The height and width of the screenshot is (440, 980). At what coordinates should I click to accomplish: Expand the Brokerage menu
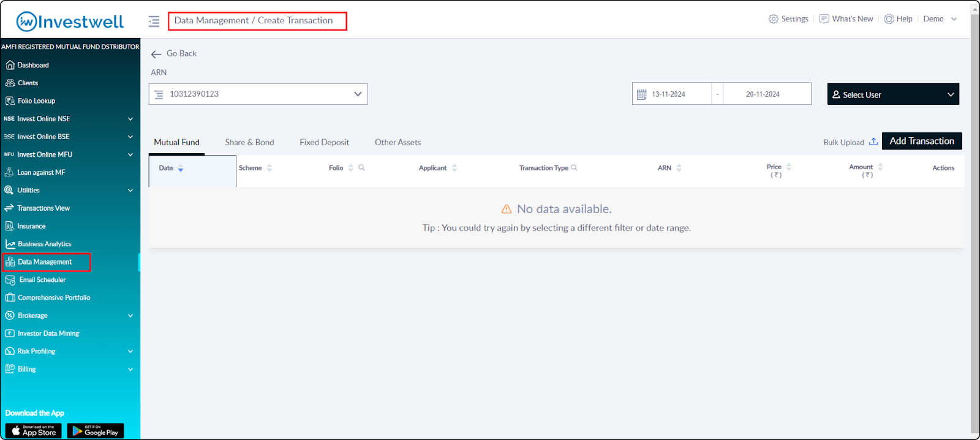pos(130,316)
